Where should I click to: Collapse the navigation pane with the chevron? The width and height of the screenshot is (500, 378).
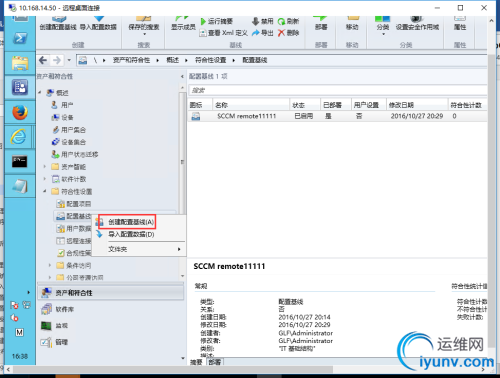pyautogui.click(x=182, y=76)
